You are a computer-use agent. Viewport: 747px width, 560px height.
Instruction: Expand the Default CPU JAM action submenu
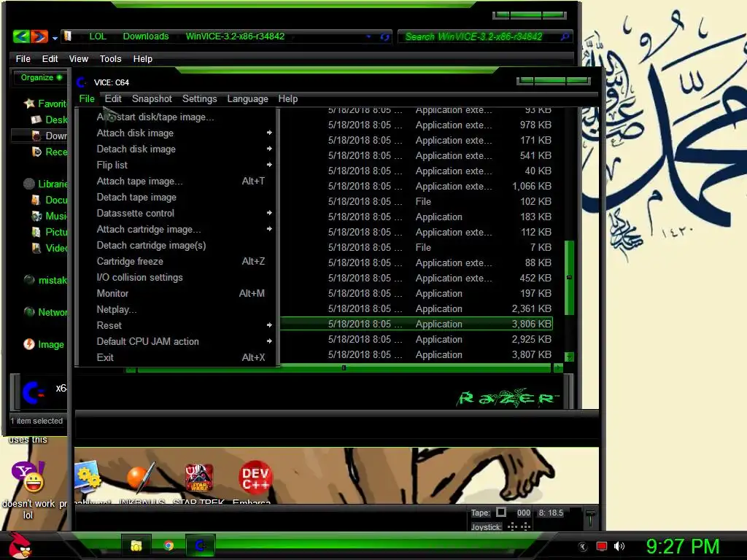coord(177,341)
